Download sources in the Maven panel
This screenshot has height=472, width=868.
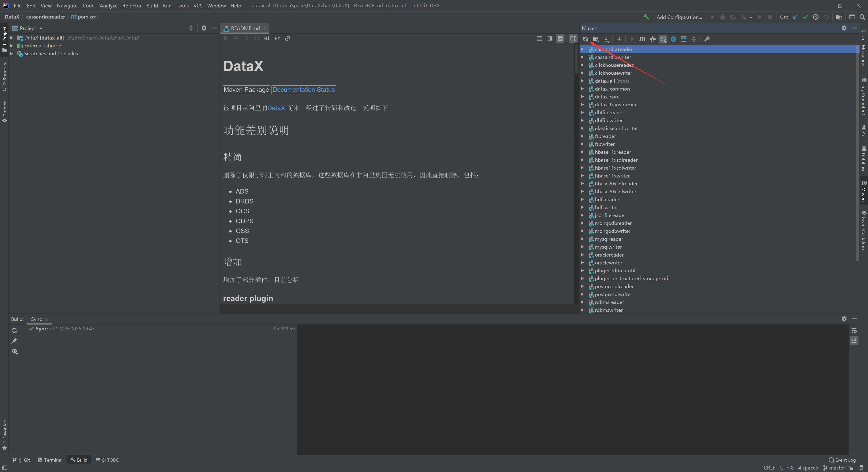(606, 39)
